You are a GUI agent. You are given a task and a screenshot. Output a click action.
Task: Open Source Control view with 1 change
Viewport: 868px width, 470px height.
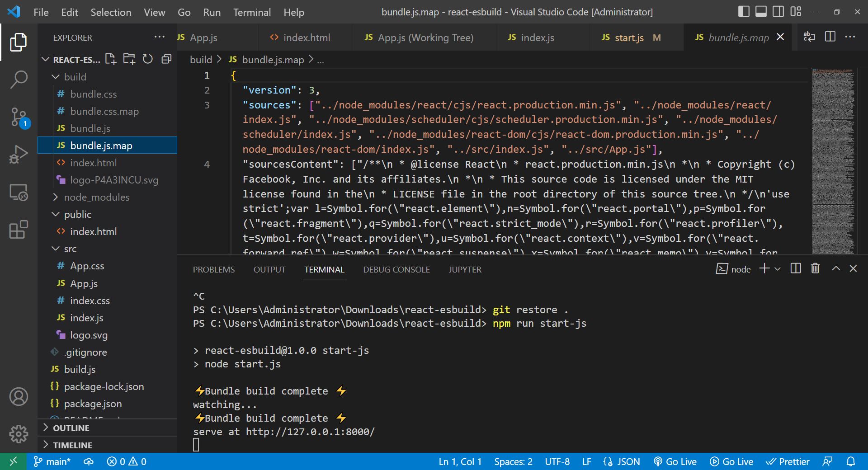click(19, 117)
